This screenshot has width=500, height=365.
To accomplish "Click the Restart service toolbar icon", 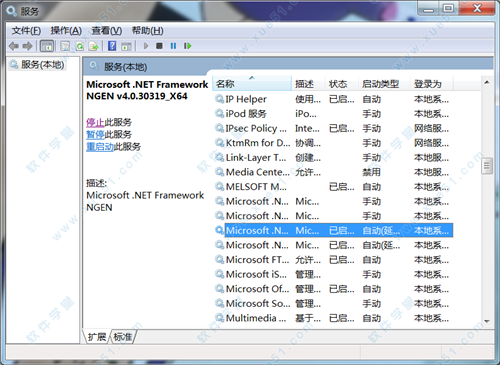I will pos(188,46).
